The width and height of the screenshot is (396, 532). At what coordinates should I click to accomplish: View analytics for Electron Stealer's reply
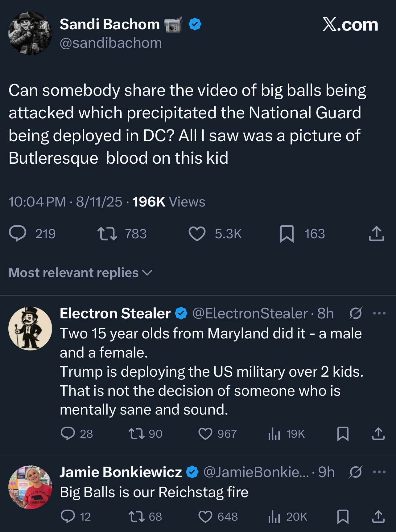click(274, 434)
